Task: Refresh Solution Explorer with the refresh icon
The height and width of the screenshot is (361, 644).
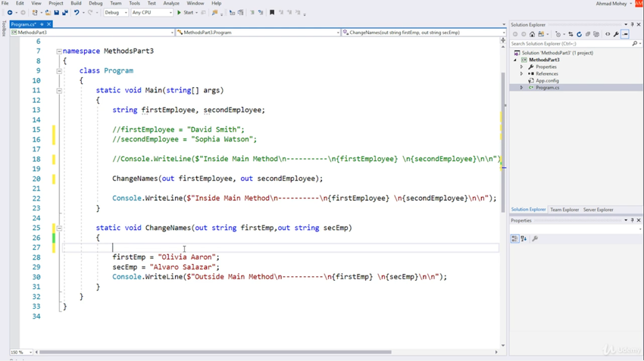Action: [x=579, y=35]
